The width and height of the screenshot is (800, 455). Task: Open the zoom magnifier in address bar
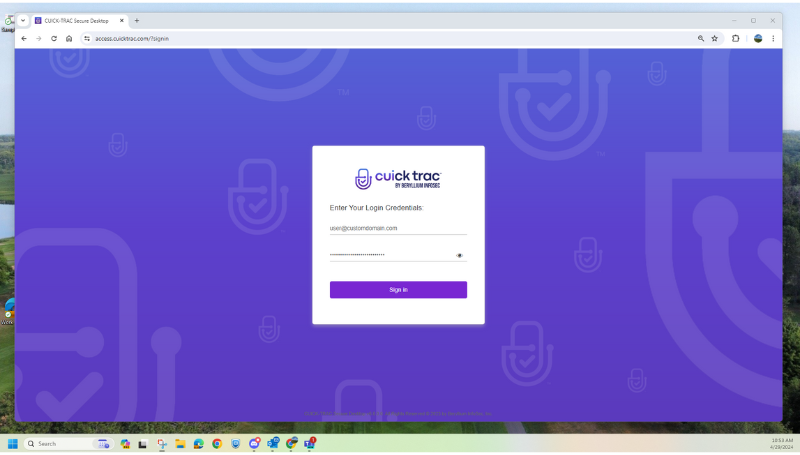[701, 39]
